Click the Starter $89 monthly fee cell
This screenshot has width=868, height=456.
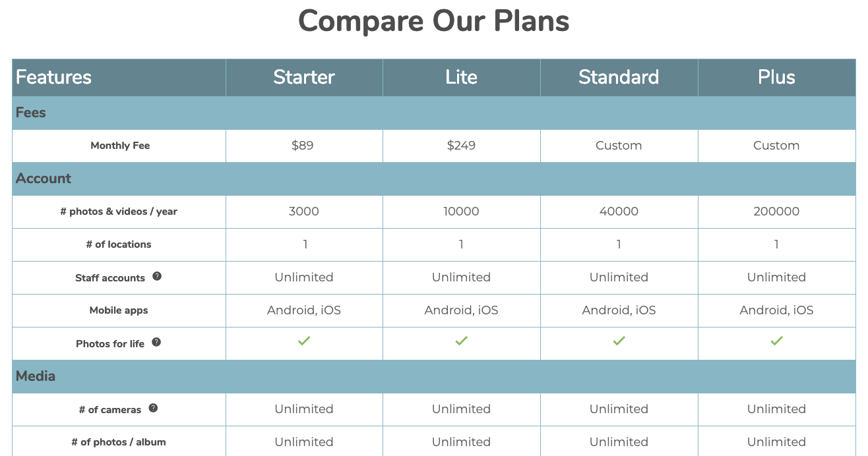tap(304, 146)
